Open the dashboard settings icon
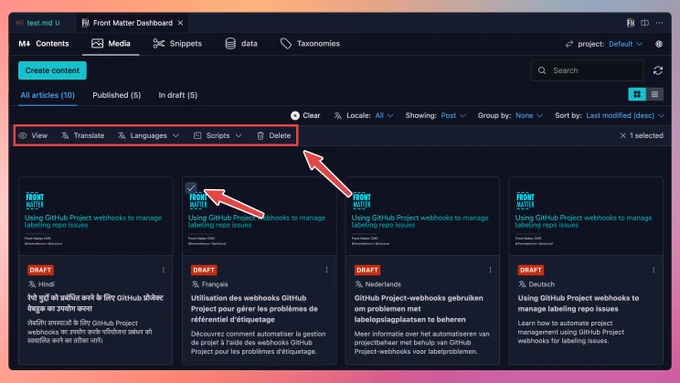 659,44
